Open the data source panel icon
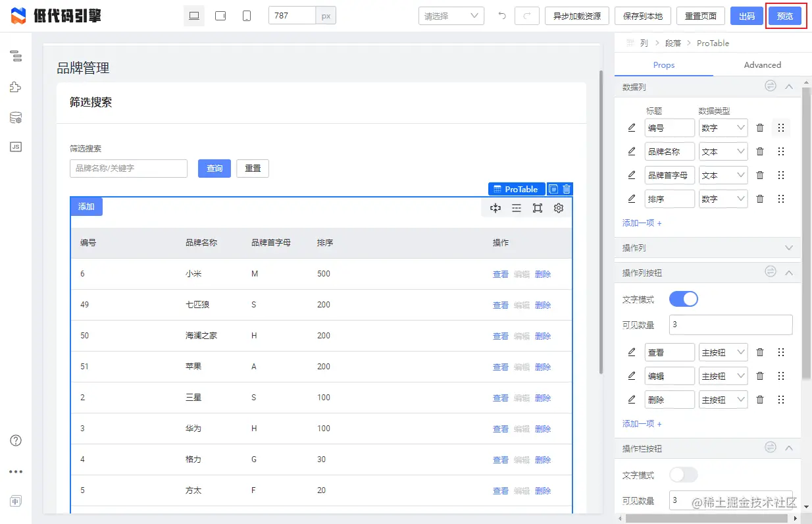The width and height of the screenshot is (812, 524). pos(16,118)
